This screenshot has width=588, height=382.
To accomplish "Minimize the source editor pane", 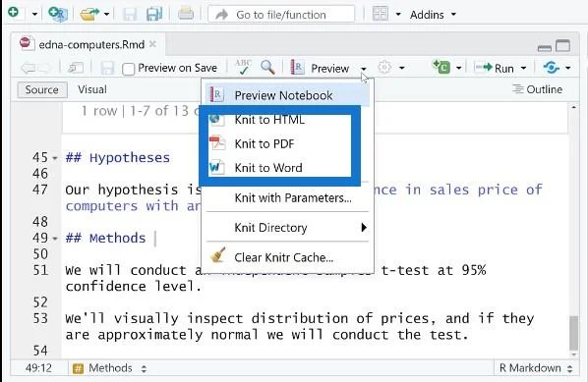I will pos(545,48).
